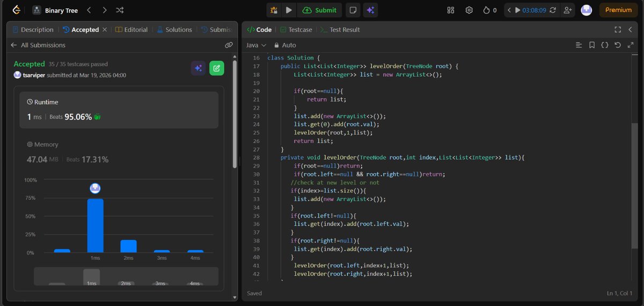The height and width of the screenshot is (306, 644).
Task: Reset code to default with undo arrow
Action: [x=618, y=45]
